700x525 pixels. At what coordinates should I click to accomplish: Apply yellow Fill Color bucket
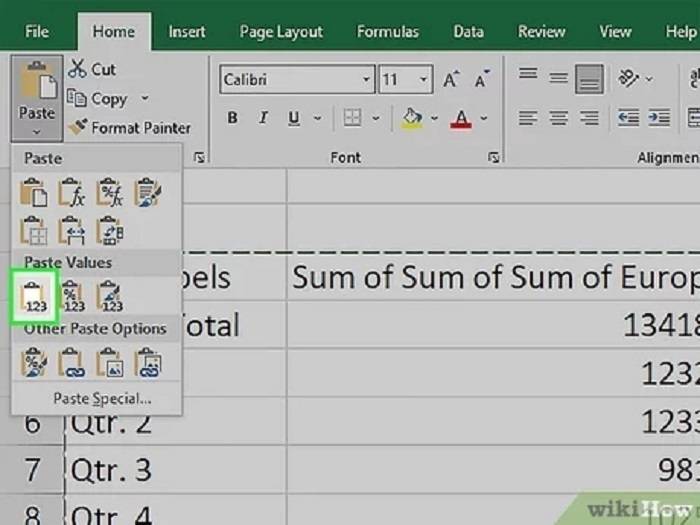[412, 118]
